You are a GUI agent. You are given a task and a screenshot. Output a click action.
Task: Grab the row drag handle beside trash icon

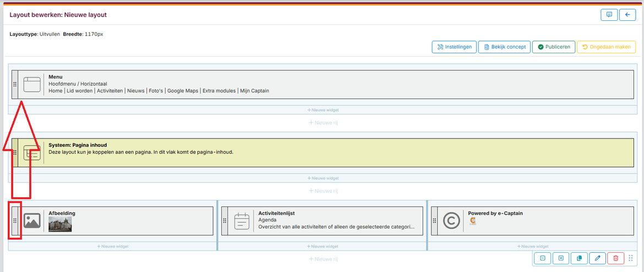coord(631,258)
